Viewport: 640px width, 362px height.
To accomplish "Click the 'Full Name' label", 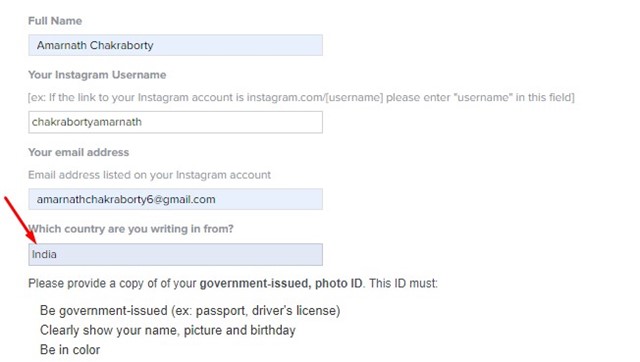I will point(55,21).
